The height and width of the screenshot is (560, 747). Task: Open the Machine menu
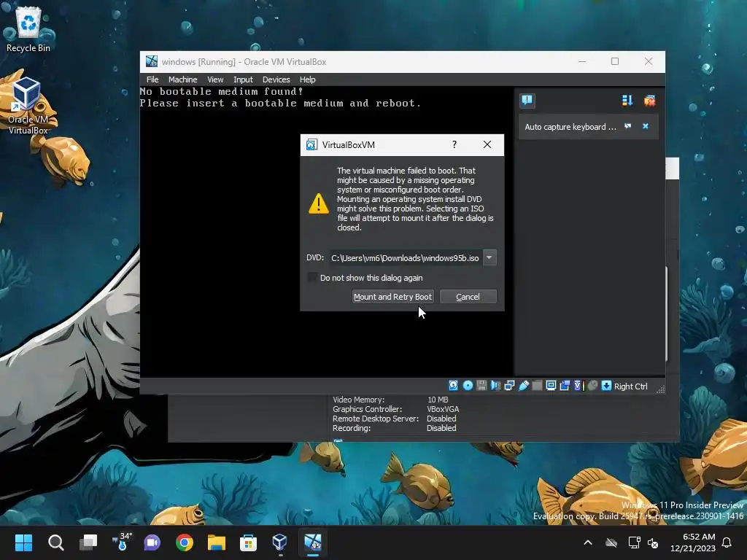click(182, 79)
